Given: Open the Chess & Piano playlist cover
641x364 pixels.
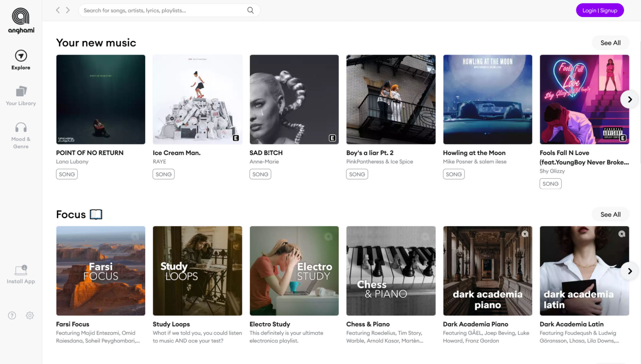Looking at the screenshot, I should [391, 271].
